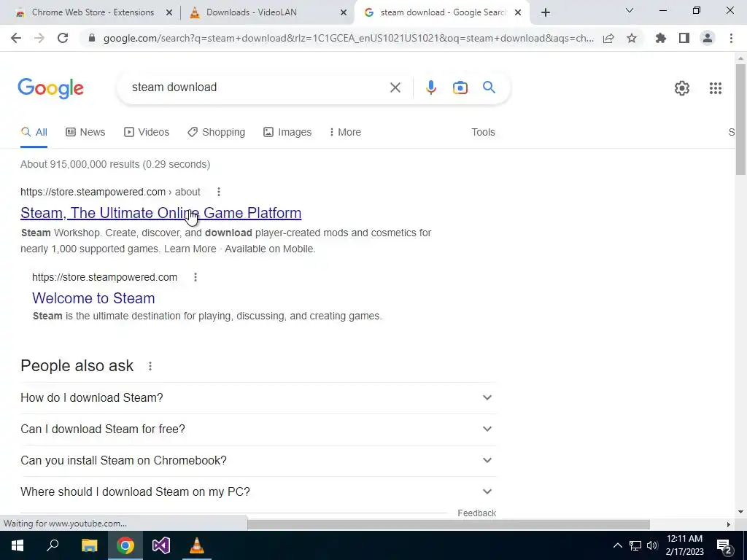The width and height of the screenshot is (747, 560).
Task: Click the forward navigation arrow
Action: coord(39,38)
